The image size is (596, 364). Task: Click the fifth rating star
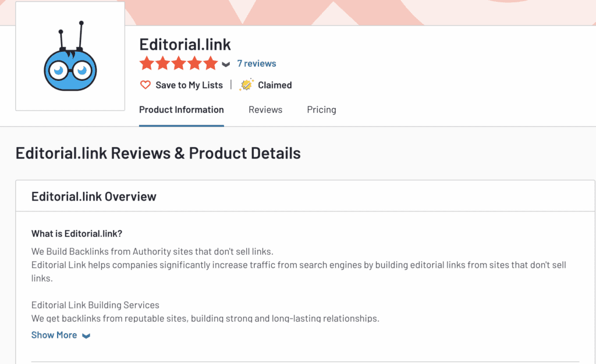click(x=210, y=63)
